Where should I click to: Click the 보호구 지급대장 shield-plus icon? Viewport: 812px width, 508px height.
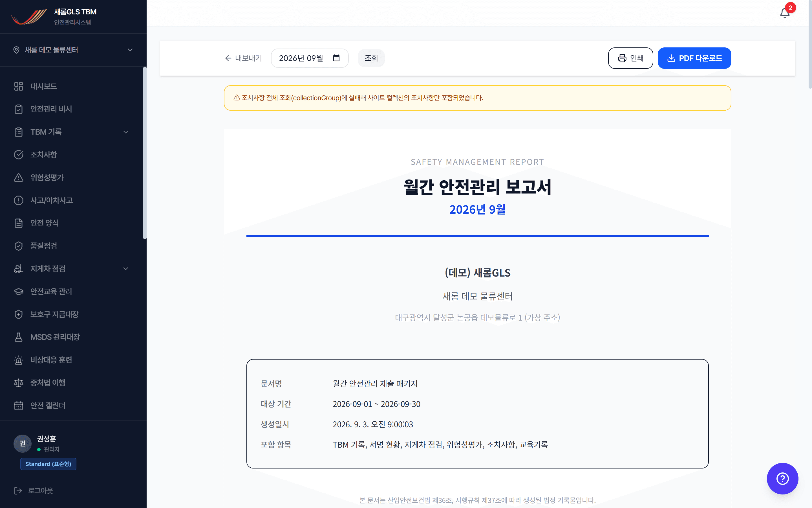(18, 314)
